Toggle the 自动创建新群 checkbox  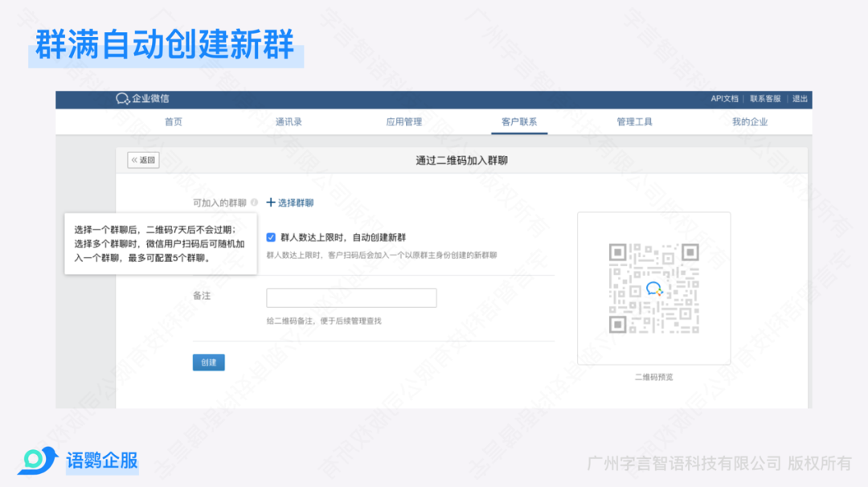[271, 238]
